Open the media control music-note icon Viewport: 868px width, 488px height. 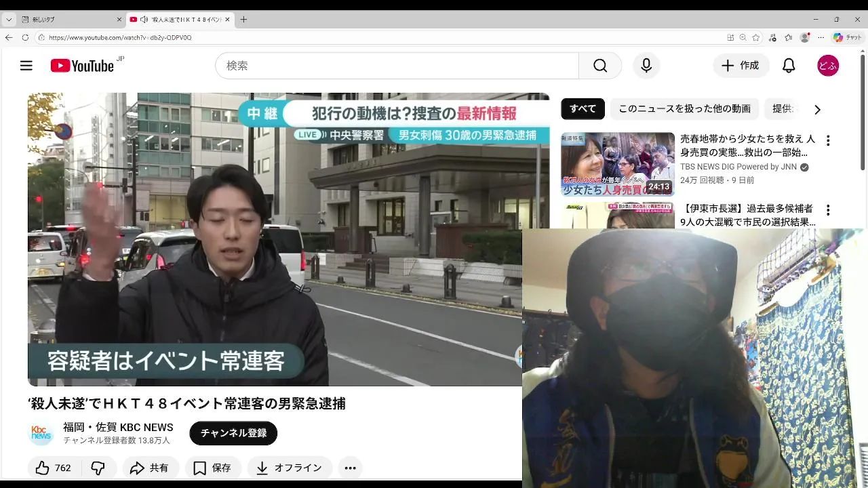click(x=772, y=38)
